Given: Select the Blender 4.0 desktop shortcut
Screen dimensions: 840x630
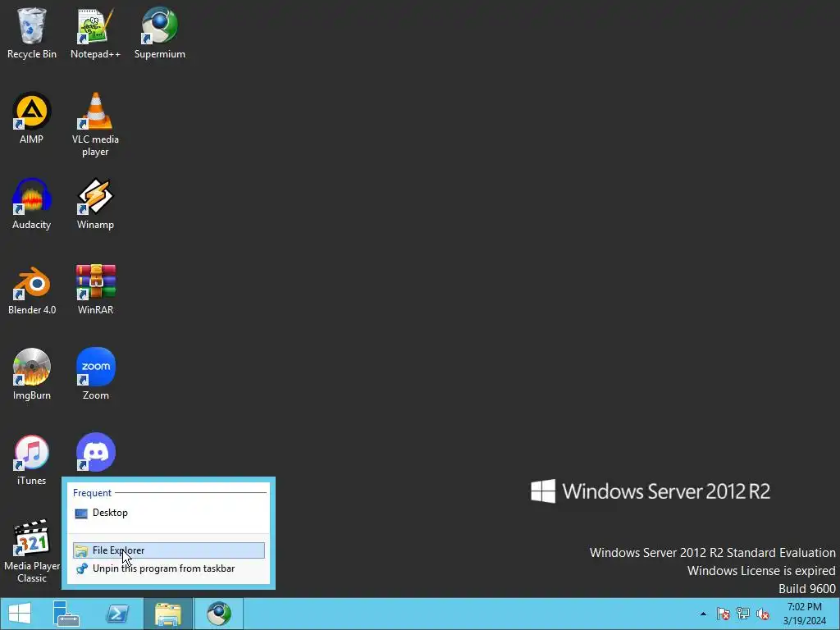Looking at the screenshot, I should [x=32, y=290].
